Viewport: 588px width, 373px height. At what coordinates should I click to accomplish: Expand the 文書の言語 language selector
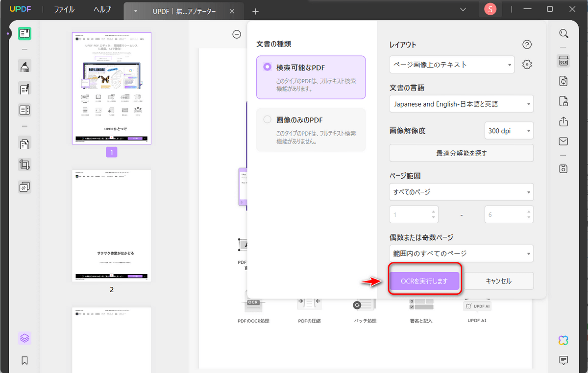(461, 104)
